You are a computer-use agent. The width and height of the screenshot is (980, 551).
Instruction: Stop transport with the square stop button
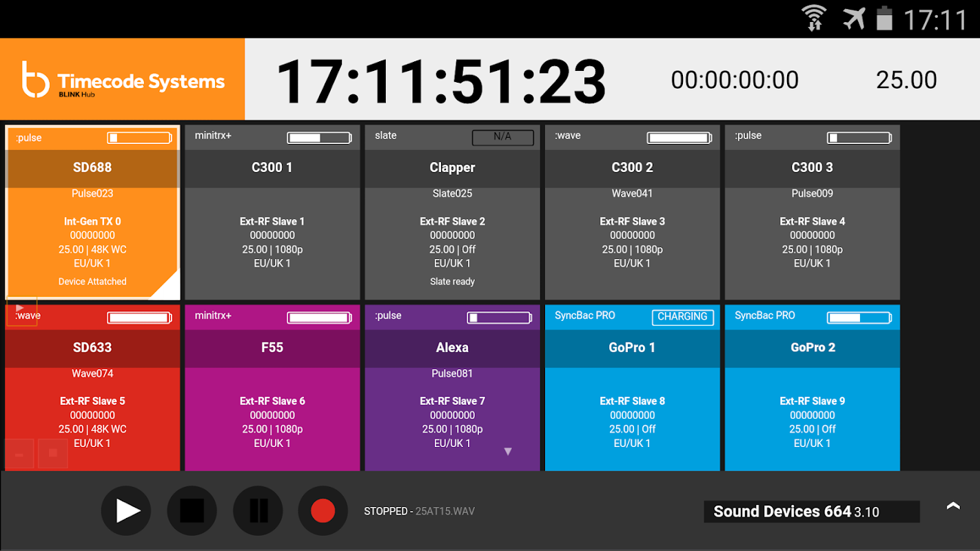(x=192, y=511)
